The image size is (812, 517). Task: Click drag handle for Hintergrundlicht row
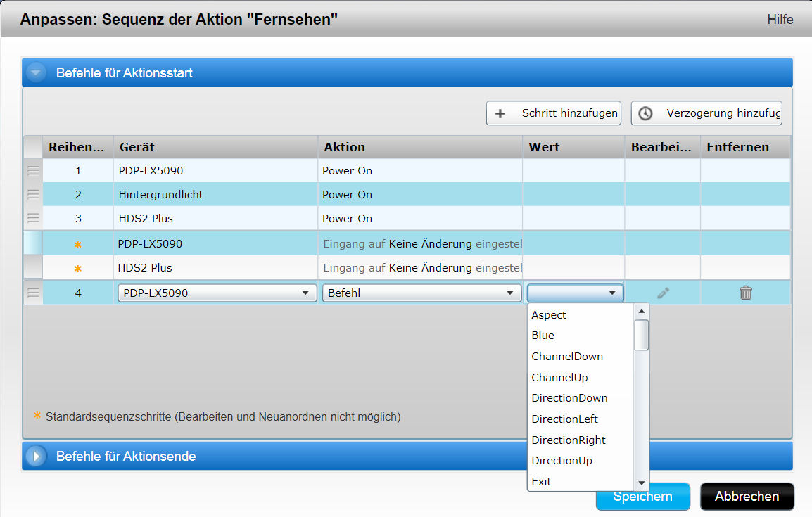point(33,195)
